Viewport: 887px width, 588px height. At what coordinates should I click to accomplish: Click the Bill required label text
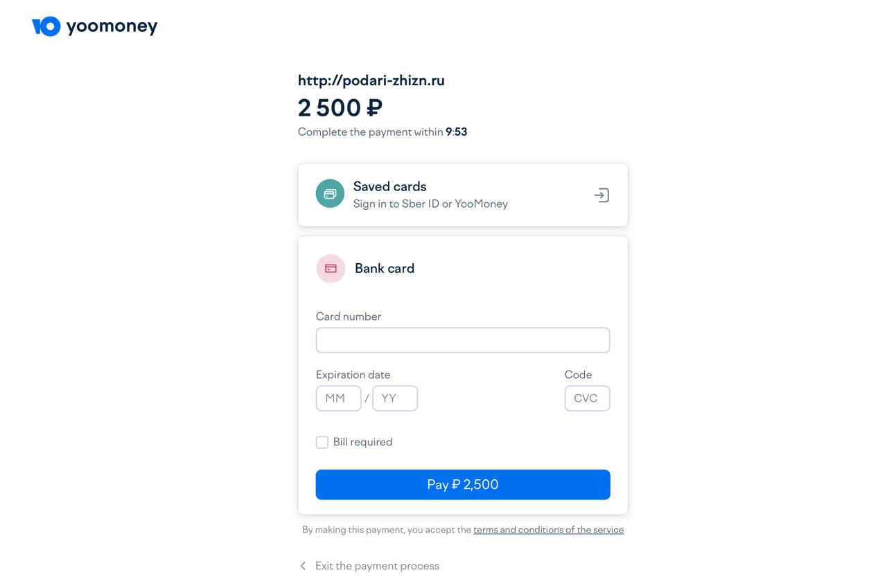click(362, 442)
